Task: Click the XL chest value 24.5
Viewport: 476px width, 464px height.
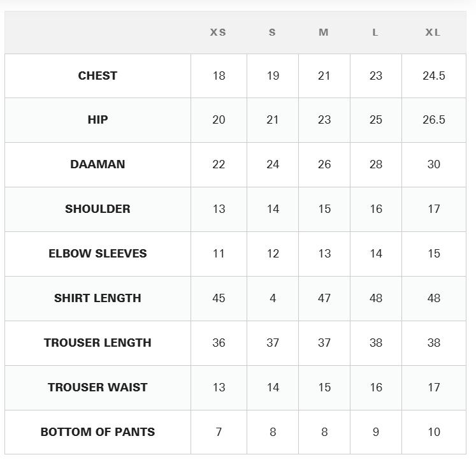Action: point(434,76)
